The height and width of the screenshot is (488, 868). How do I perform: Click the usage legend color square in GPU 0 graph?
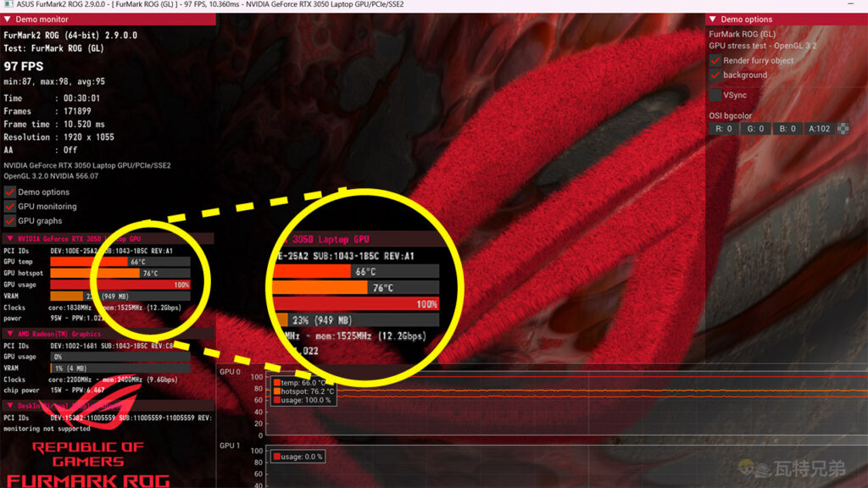tap(277, 400)
